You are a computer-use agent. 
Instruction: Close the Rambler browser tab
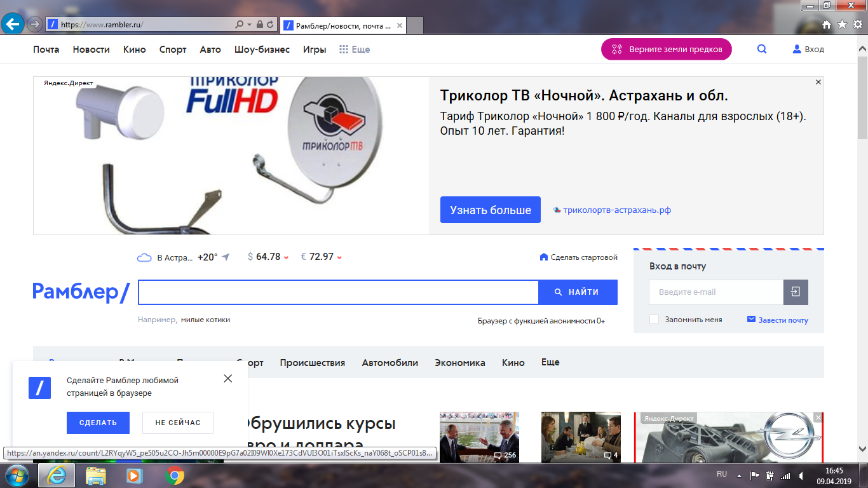pos(400,25)
